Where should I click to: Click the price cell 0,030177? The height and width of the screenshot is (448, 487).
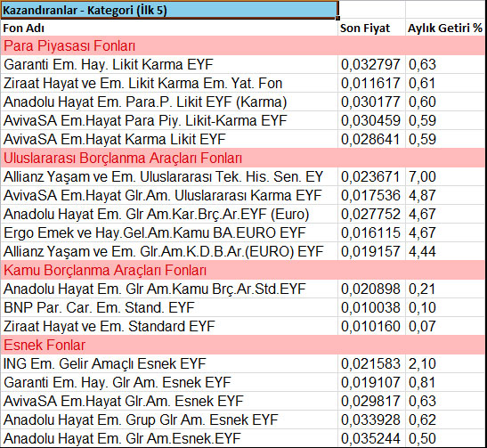click(371, 102)
